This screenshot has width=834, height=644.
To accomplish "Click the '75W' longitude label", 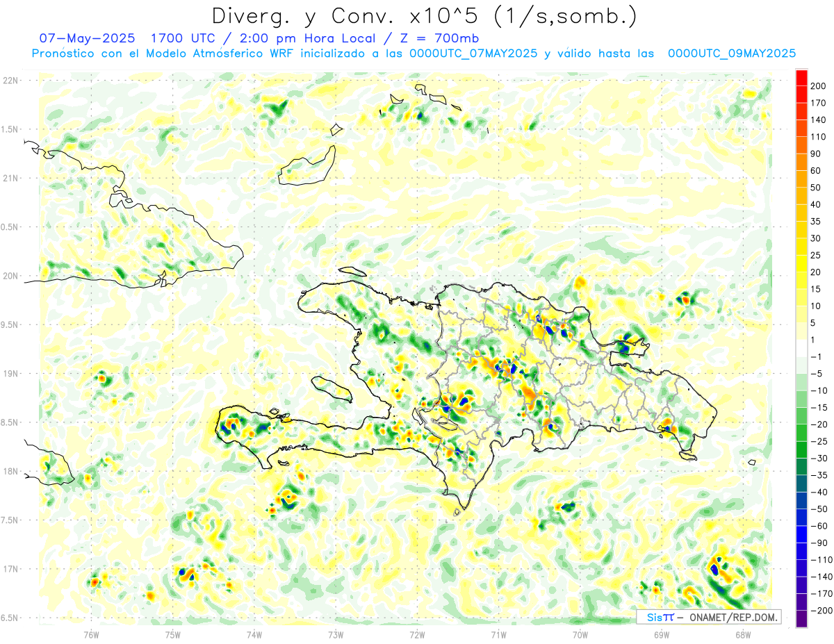I will 173,634.
